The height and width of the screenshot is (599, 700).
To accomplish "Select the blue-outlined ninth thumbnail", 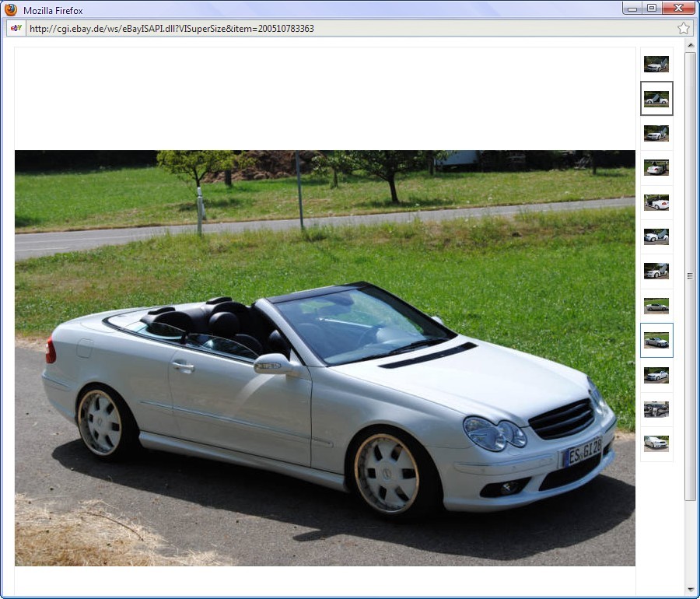I will point(656,340).
